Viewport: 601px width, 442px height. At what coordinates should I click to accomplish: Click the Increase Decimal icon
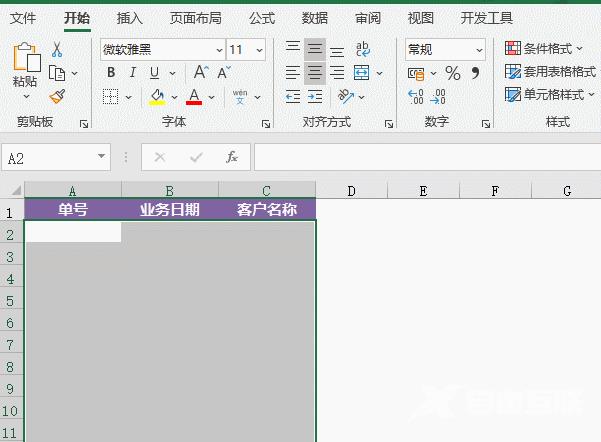coord(416,96)
